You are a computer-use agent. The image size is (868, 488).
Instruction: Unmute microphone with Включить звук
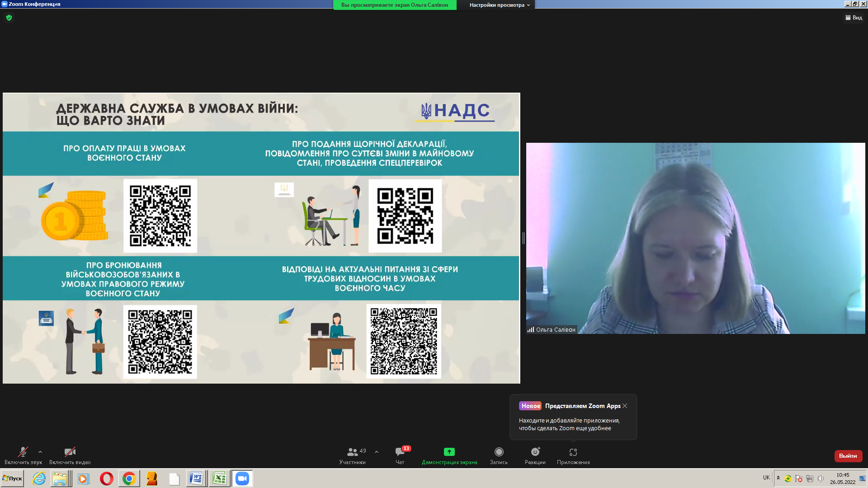coord(23,455)
